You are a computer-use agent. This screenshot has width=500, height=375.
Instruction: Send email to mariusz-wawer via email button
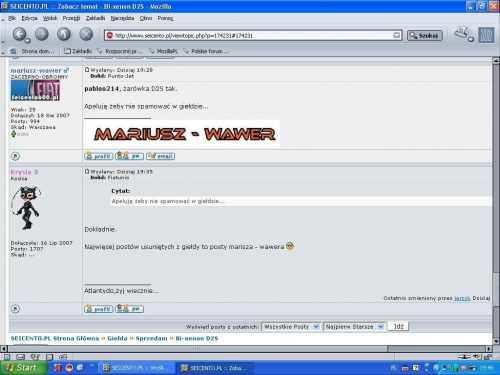point(161,156)
